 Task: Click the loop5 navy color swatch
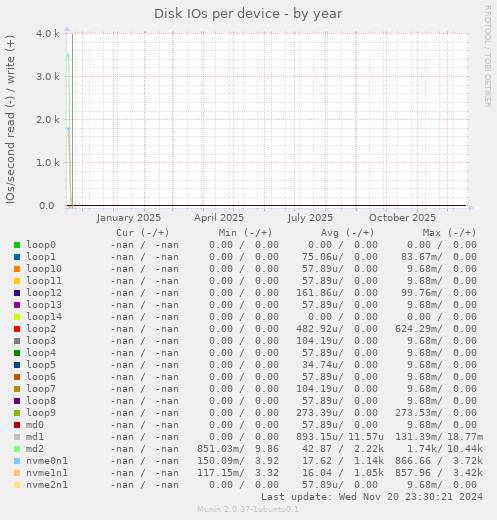coord(17,365)
